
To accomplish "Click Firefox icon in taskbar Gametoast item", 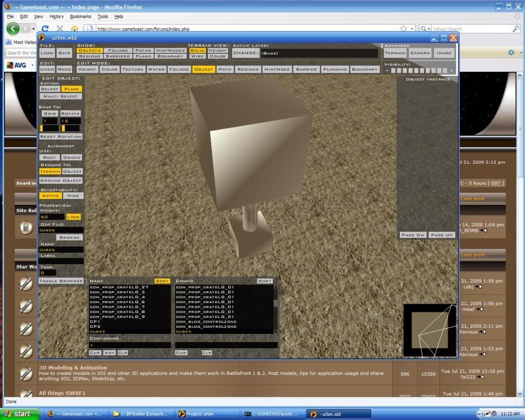I will [x=51, y=414].
